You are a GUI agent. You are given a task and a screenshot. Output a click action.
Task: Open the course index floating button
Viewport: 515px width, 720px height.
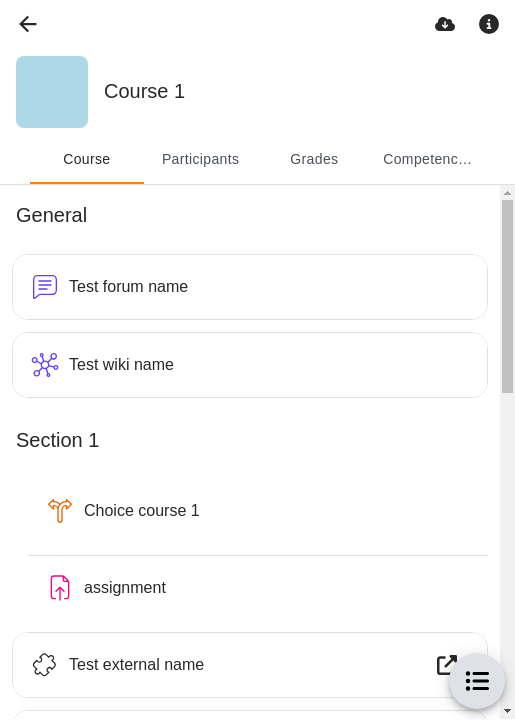[477, 681]
